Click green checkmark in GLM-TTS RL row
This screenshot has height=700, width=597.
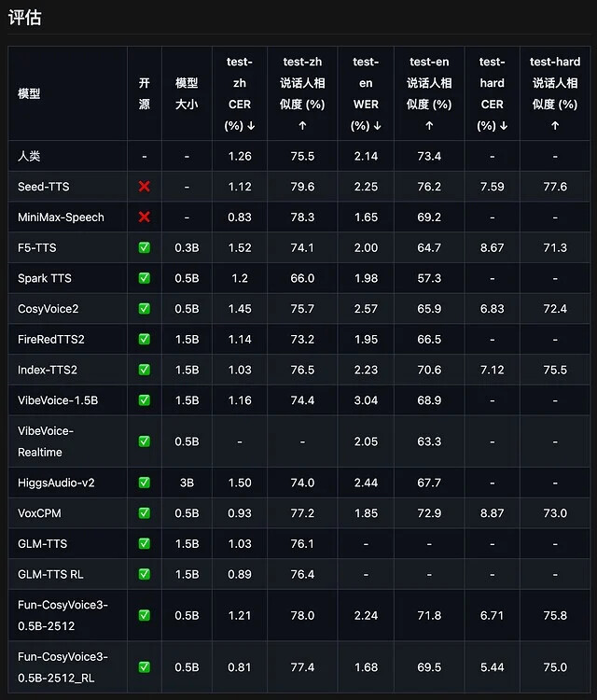[144, 574]
